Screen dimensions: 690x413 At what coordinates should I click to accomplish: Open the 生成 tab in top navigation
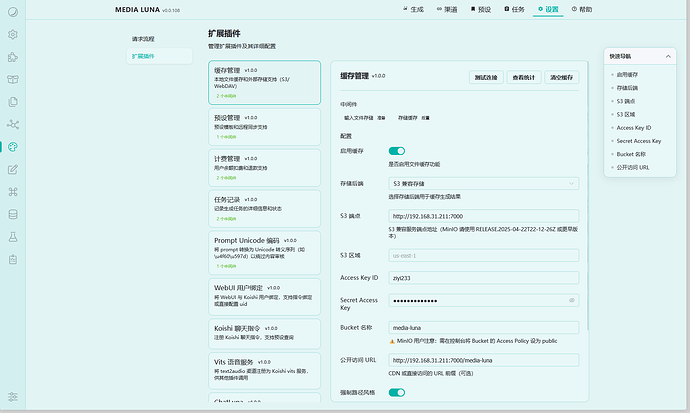click(413, 8)
